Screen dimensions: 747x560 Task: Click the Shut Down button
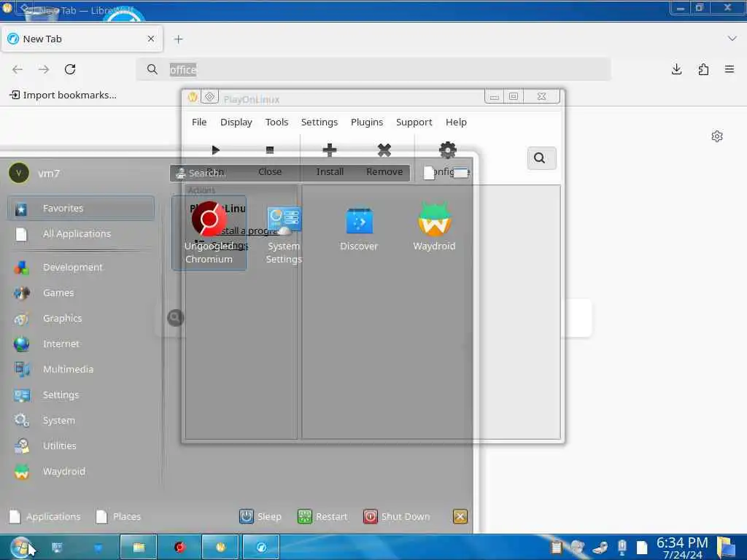point(397,517)
